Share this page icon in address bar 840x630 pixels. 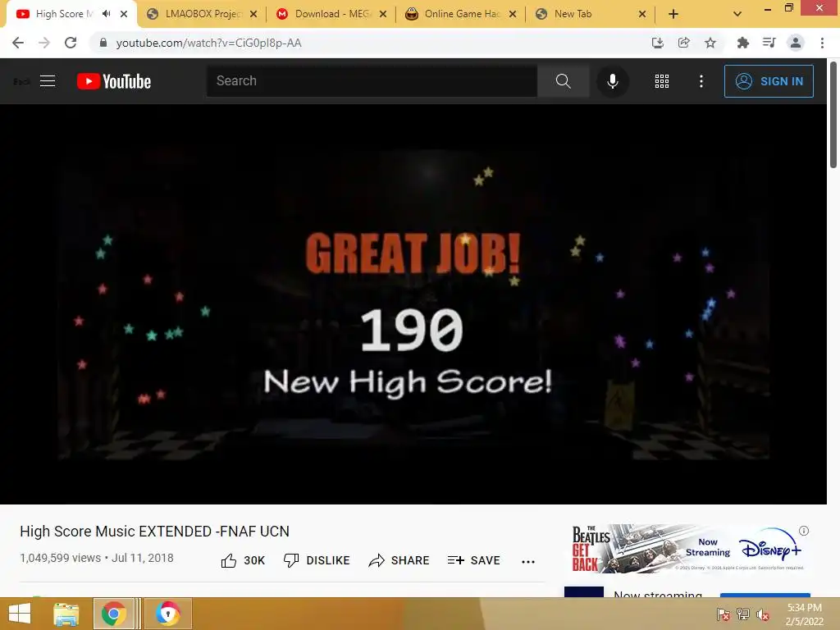(684, 43)
